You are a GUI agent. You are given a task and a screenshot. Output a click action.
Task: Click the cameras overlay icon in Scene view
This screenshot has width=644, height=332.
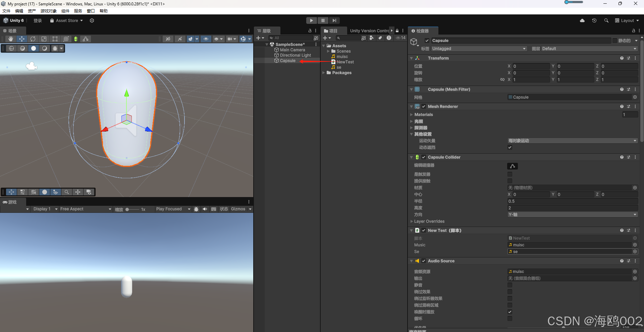(89, 192)
